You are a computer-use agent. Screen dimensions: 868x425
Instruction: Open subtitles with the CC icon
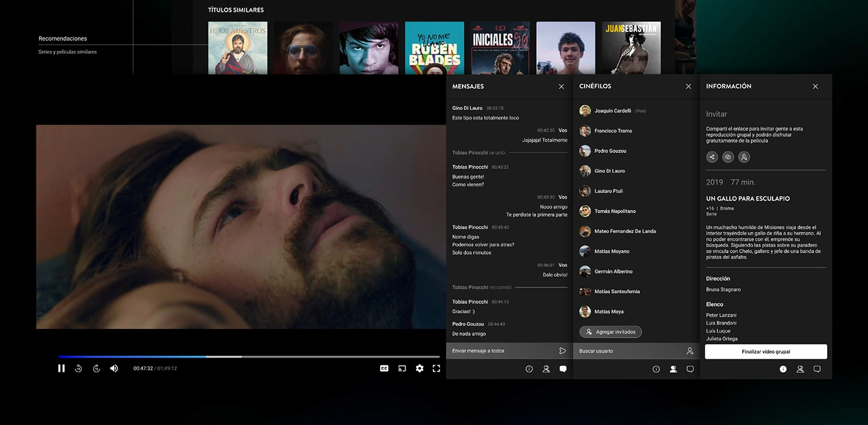tap(384, 368)
